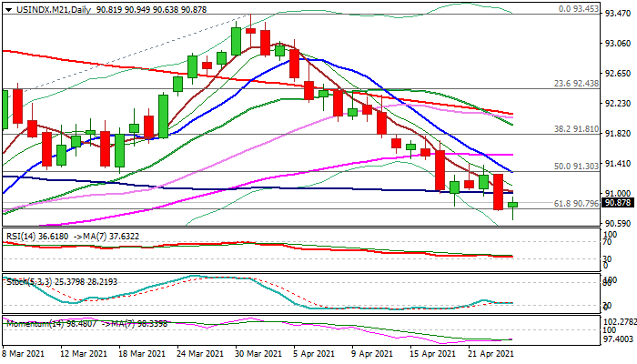Click the tall green candle at 30 Mar
The width and height of the screenshot is (637, 364).
tap(237, 41)
